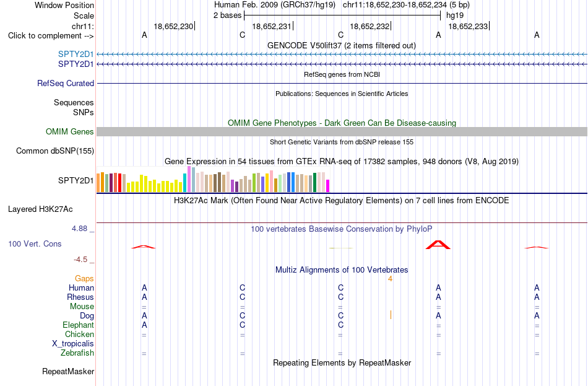588x386 pixels.
Task: Click the orange gap count '4'
Action: (x=391, y=279)
